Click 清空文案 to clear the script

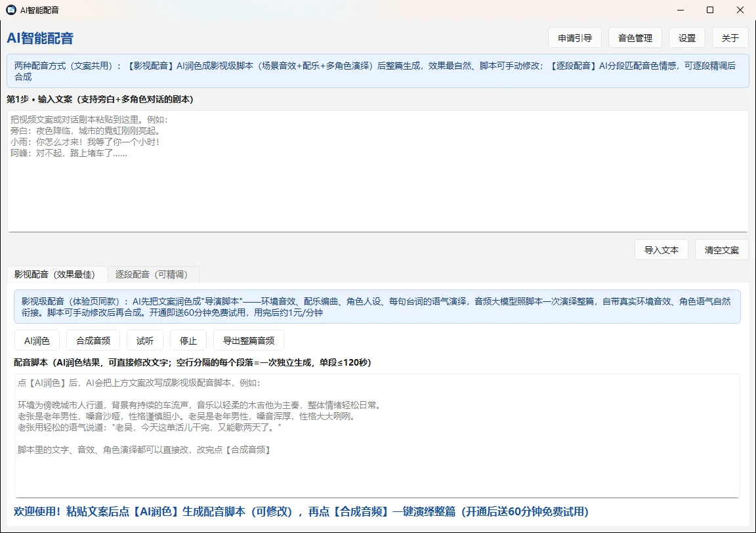(721, 250)
